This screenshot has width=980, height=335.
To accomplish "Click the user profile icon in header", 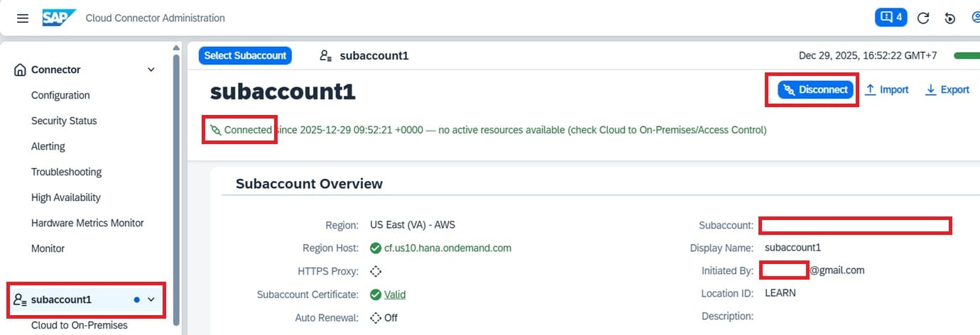I will pos(974,18).
